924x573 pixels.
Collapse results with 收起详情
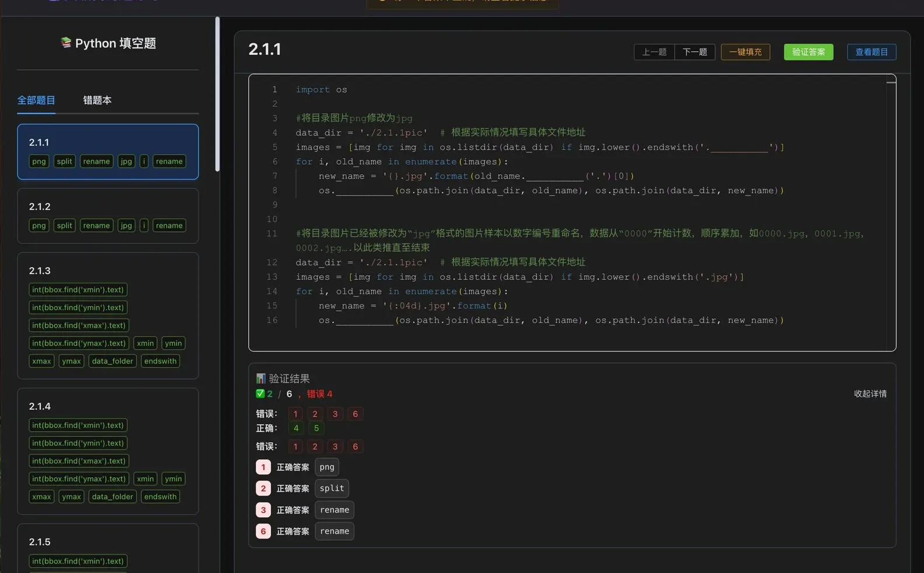(x=870, y=394)
